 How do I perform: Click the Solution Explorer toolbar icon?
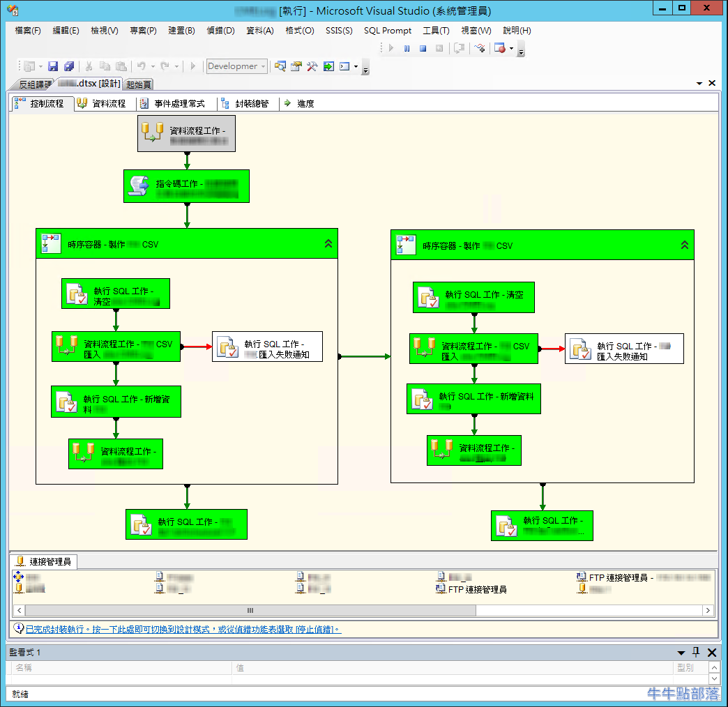click(280, 66)
